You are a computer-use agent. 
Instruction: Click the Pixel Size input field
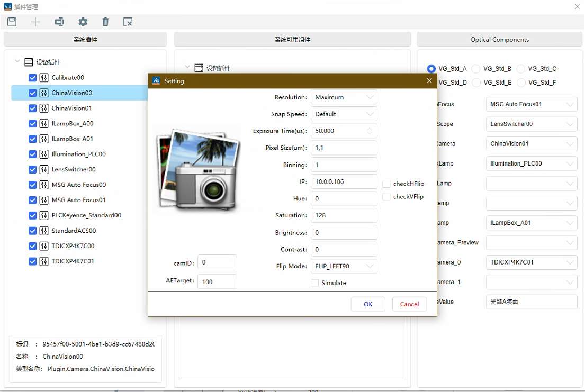344,148
